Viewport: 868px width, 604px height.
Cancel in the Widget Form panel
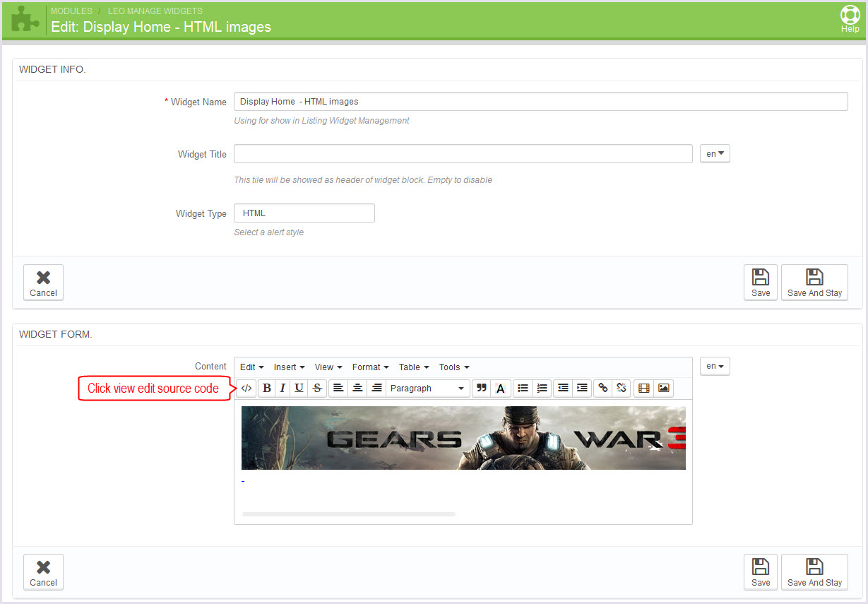[43, 572]
